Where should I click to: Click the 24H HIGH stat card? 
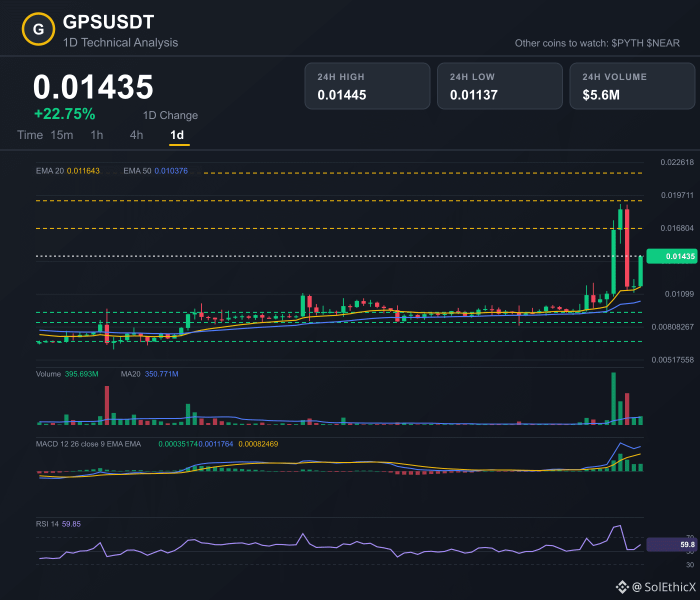coord(367,86)
